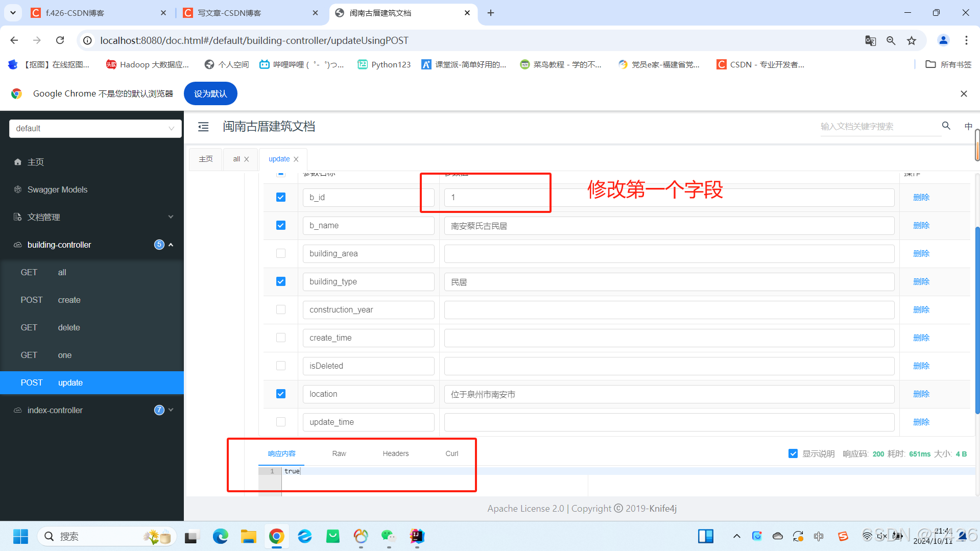Open Microsoft Edge from taskbar

pyautogui.click(x=221, y=536)
